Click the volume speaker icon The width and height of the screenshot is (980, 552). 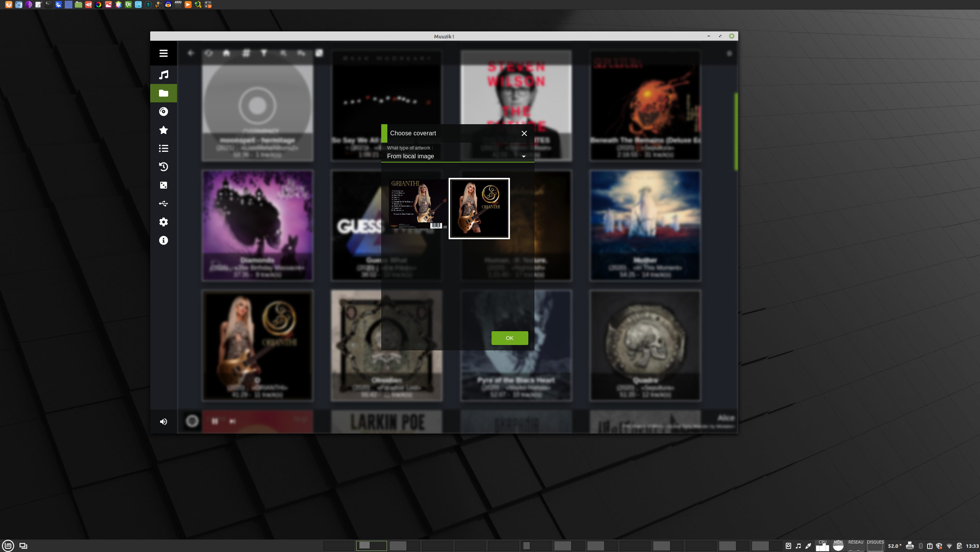point(164,422)
